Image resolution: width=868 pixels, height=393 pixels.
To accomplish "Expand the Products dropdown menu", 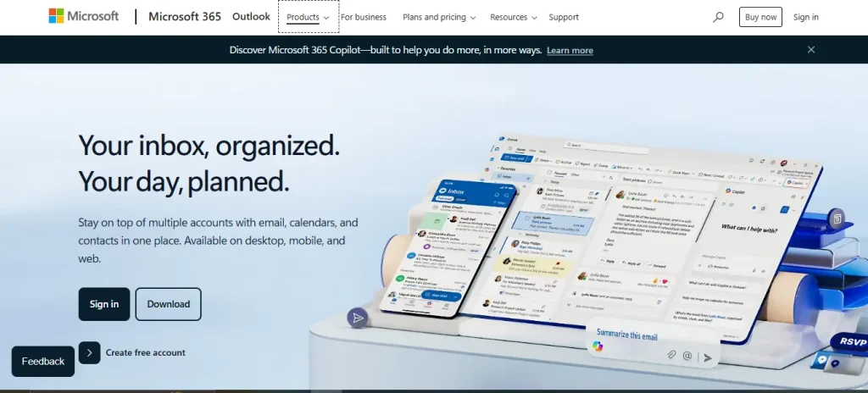I will [308, 17].
